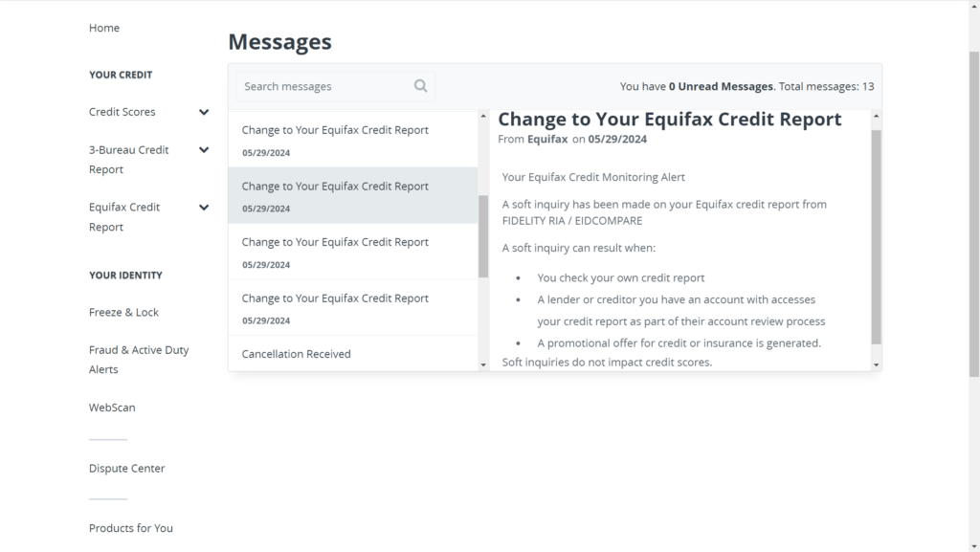Select the last 05/29/2024 credit report message
Screen dimensions: 980x552
(353, 307)
